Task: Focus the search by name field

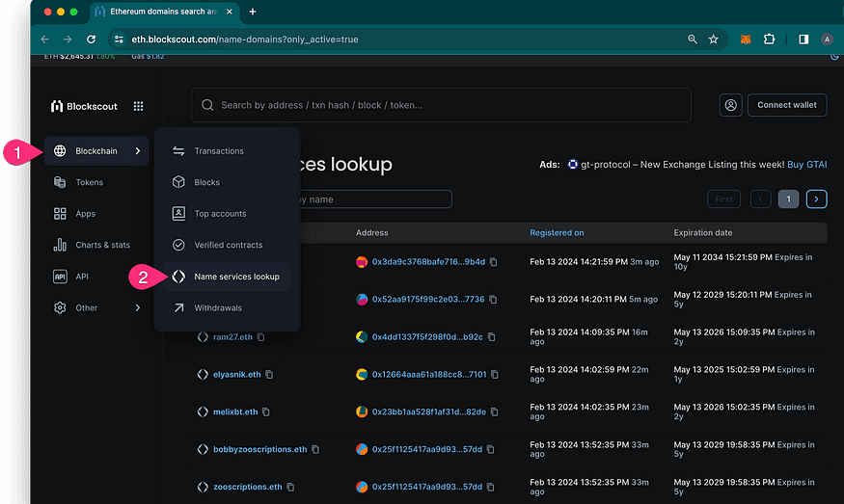Action: click(376, 199)
